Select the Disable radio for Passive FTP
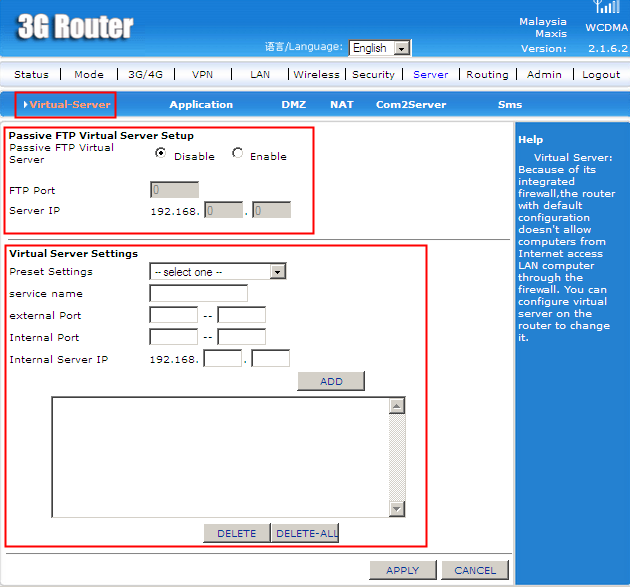630x587 pixels. (160, 154)
